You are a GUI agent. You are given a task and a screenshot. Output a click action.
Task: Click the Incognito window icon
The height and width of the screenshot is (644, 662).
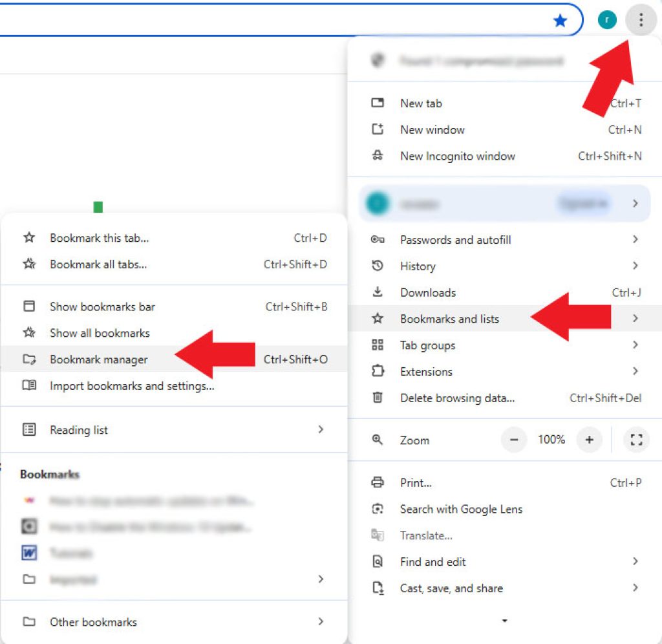378,155
